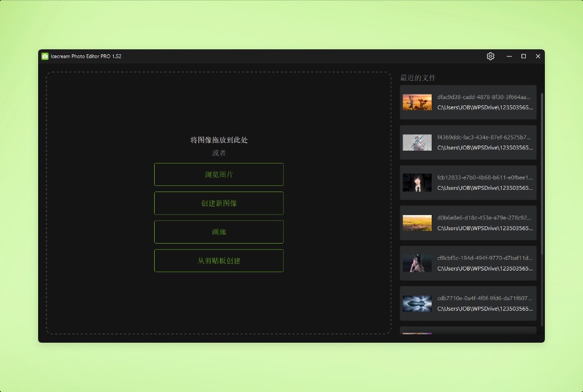This screenshot has height=392, width=583.
Task: Open the golden field landscape thumbnail
Action: [417, 223]
